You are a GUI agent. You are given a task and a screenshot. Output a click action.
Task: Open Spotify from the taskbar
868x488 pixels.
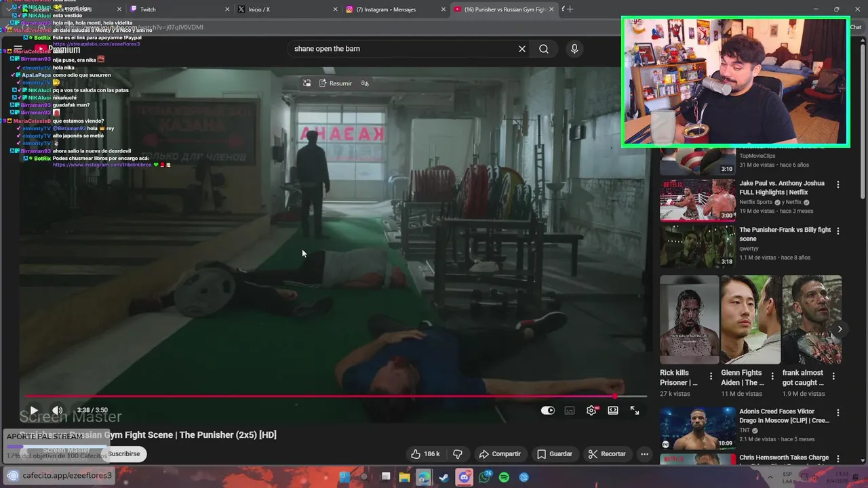tap(504, 477)
